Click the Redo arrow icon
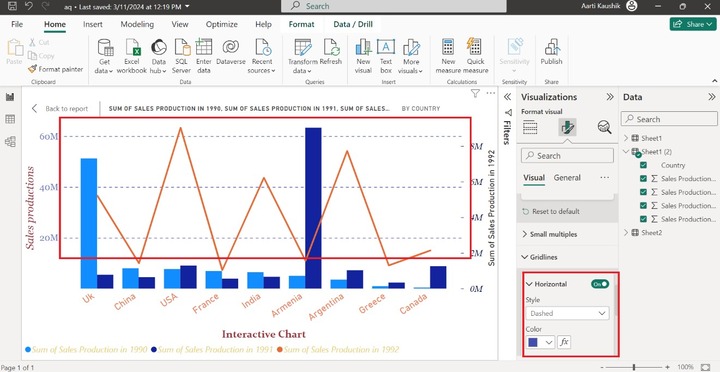720x372 pixels. click(45, 6)
